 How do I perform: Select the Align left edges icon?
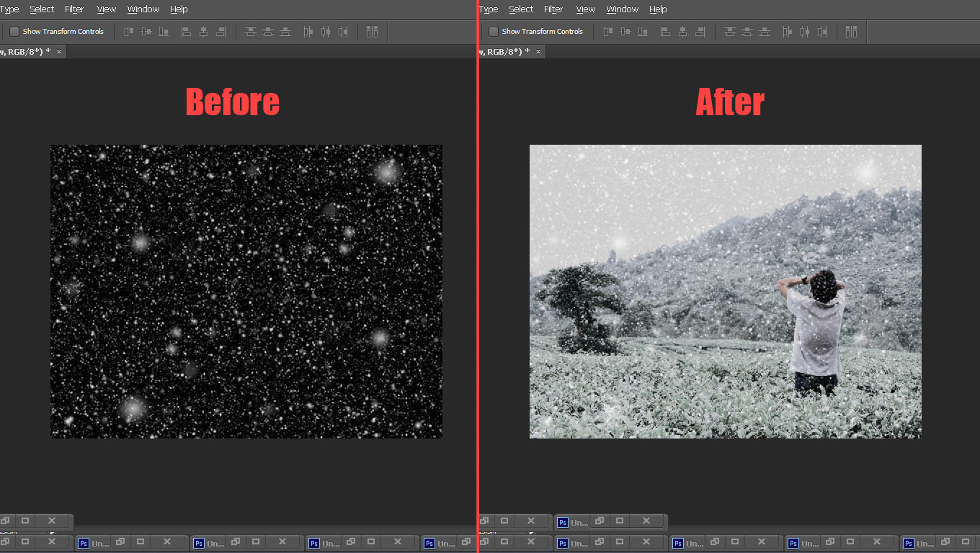pyautogui.click(x=184, y=32)
